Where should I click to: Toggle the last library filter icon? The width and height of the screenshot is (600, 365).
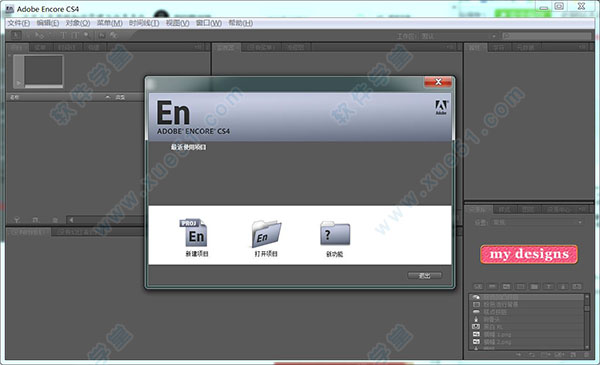[x=577, y=286]
